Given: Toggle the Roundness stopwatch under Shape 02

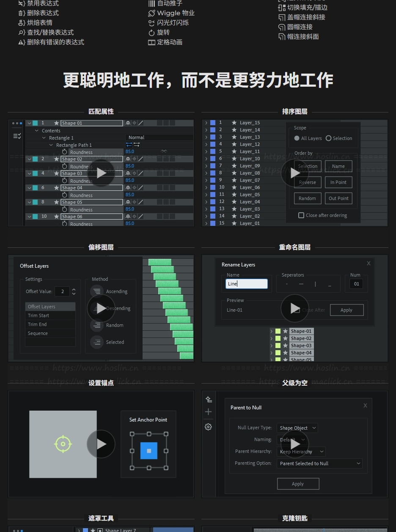Looking at the screenshot, I should pos(64,166).
